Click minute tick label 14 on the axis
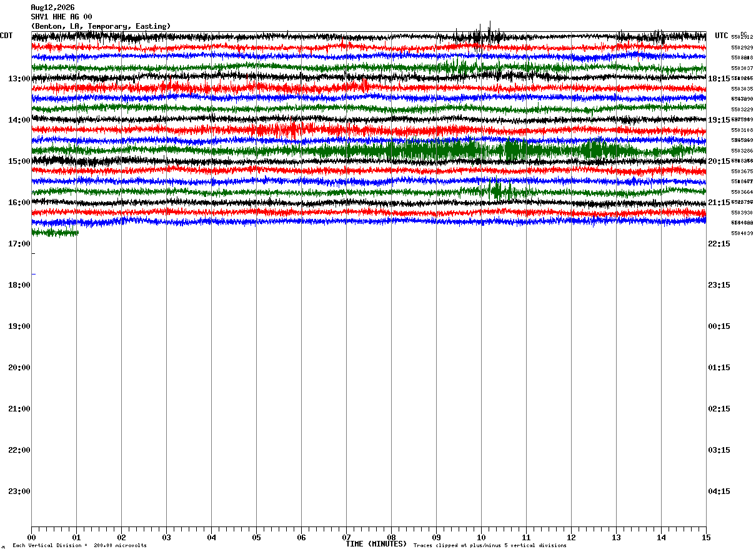756x554 pixels. tap(661, 537)
